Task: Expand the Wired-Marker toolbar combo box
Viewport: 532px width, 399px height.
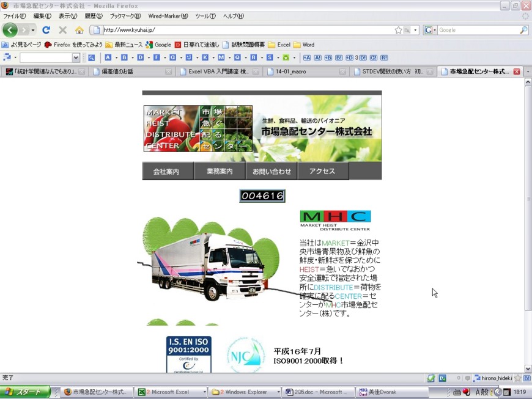Action: (76, 57)
